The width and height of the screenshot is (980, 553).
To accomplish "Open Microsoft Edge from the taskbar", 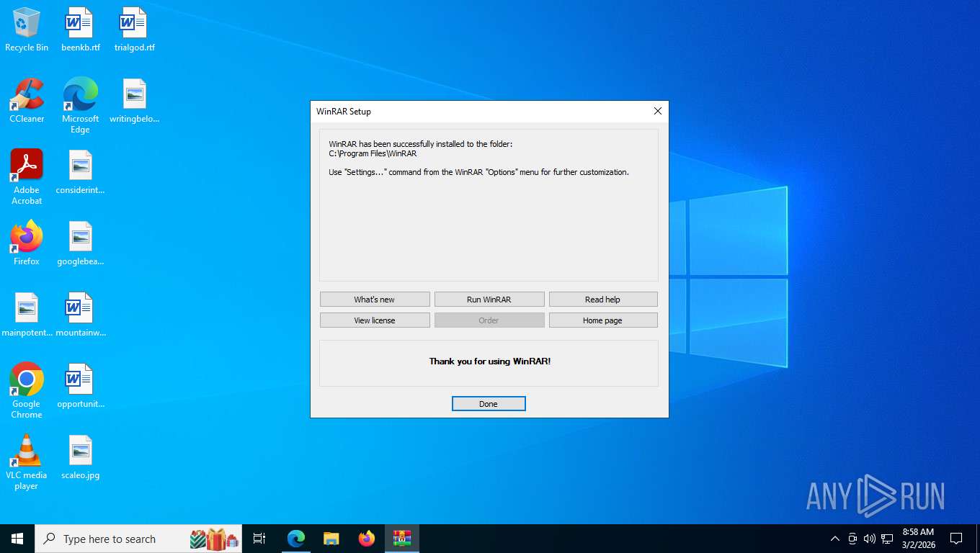I will tap(296, 539).
